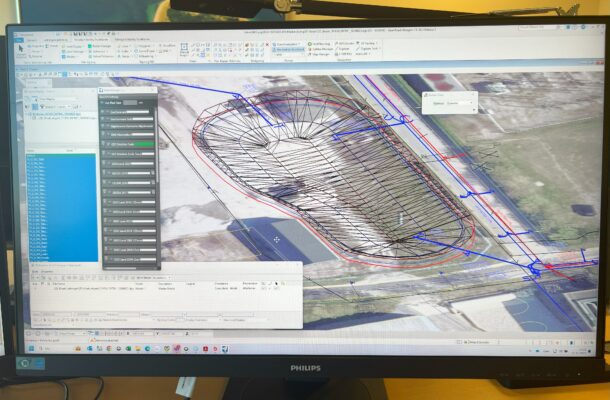The height and width of the screenshot is (400, 610).
Task: Open the Properties menu in References dialog
Action: click(x=48, y=272)
